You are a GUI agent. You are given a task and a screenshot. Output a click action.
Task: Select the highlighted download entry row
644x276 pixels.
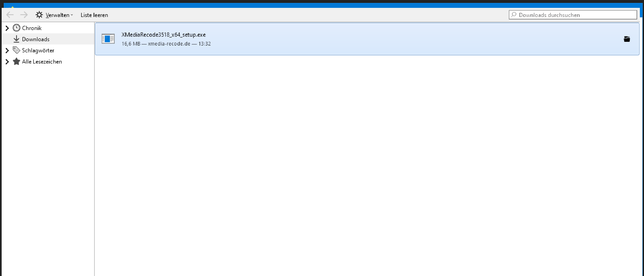[350, 39]
